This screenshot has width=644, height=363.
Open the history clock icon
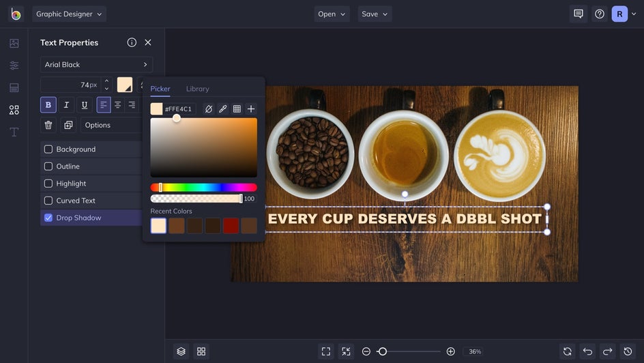tap(628, 351)
